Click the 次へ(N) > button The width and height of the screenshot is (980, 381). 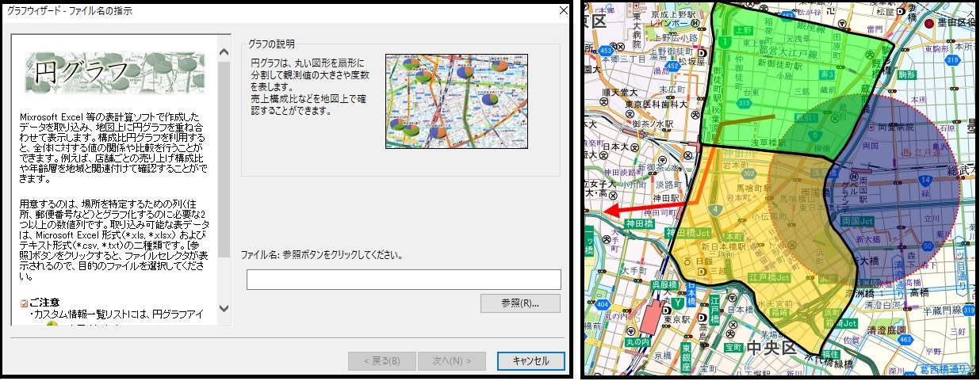point(451,361)
